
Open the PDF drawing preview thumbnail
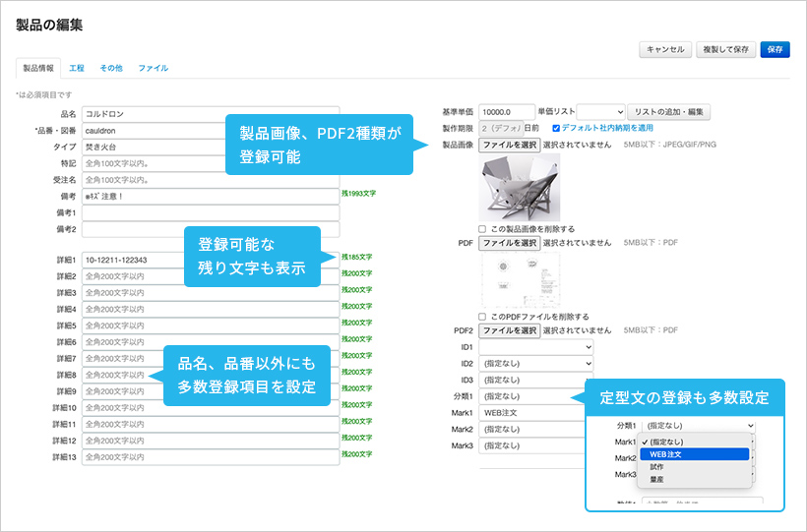coord(521,280)
